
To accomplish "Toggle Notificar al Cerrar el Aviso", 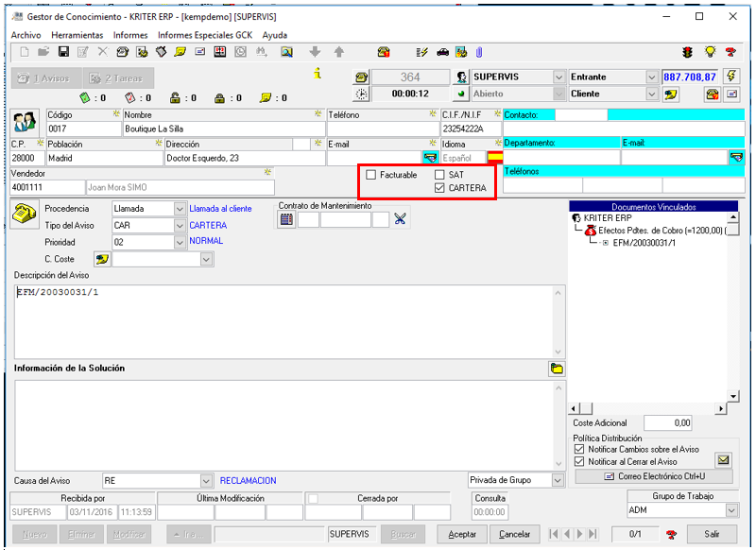I will point(579,461).
